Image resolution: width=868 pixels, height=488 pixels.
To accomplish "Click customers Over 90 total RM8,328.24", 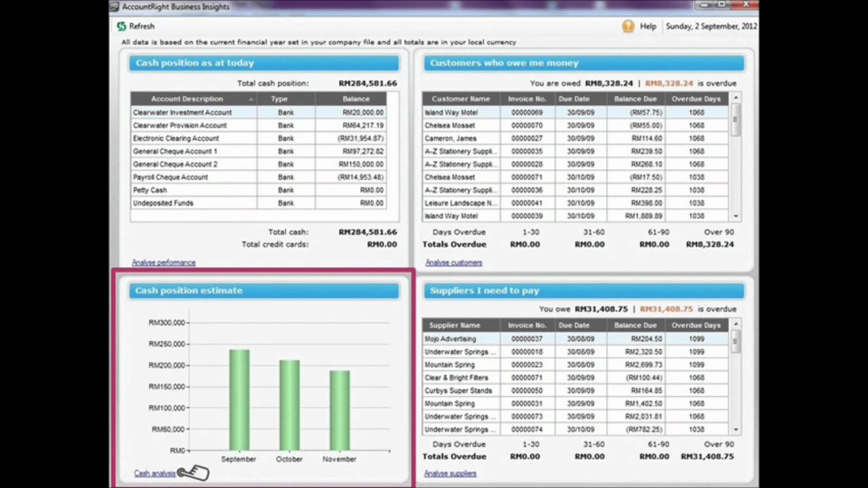I will 709,244.
